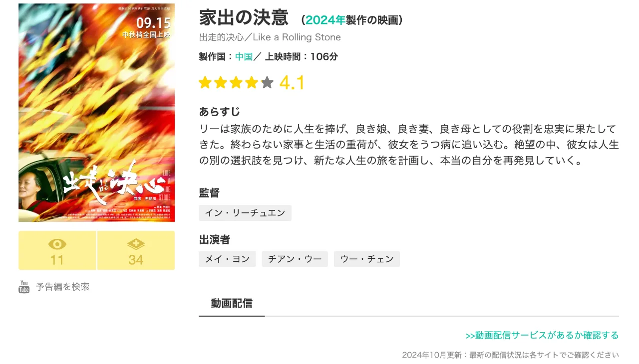Viewport: 639px width, 364px height.
Task: Open 動画配信サービスがあるか確認する link
Action: tap(542, 336)
